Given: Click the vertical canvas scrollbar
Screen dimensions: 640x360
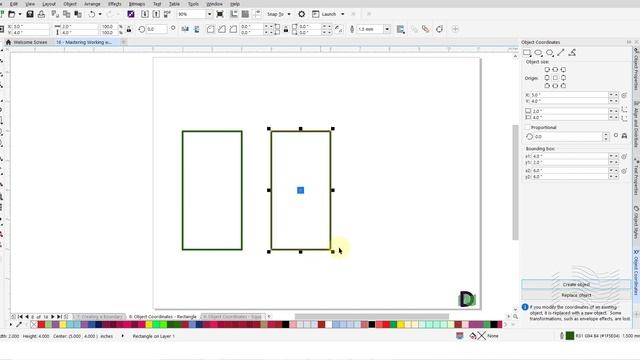Looking at the screenshot, I should click(516, 182).
